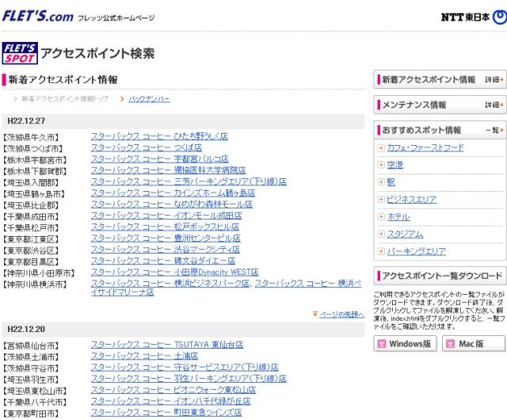
Task: Open 守谷サービスエリア(下り線)店 link
Action: 185,368
